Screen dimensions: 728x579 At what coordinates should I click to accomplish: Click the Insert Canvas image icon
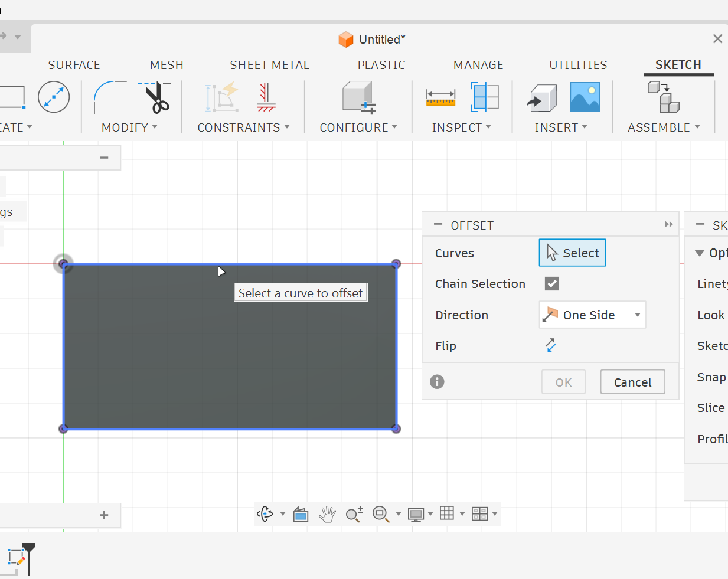[x=585, y=97]
